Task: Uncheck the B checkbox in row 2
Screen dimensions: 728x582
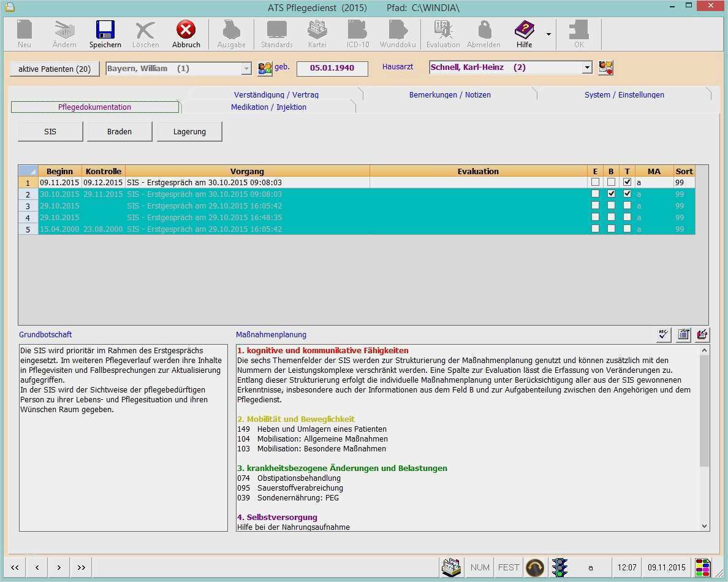Action: (611, 194)
